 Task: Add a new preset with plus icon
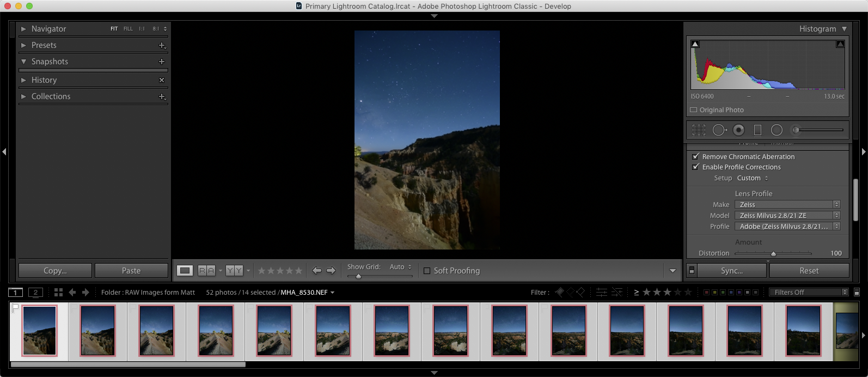pos(162,45)
